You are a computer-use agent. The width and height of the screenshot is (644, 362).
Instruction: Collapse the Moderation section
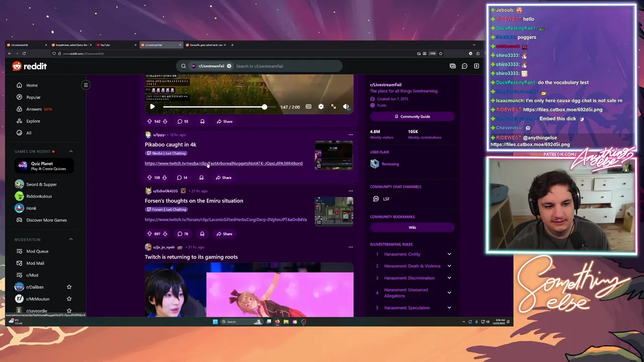(71, 239)
